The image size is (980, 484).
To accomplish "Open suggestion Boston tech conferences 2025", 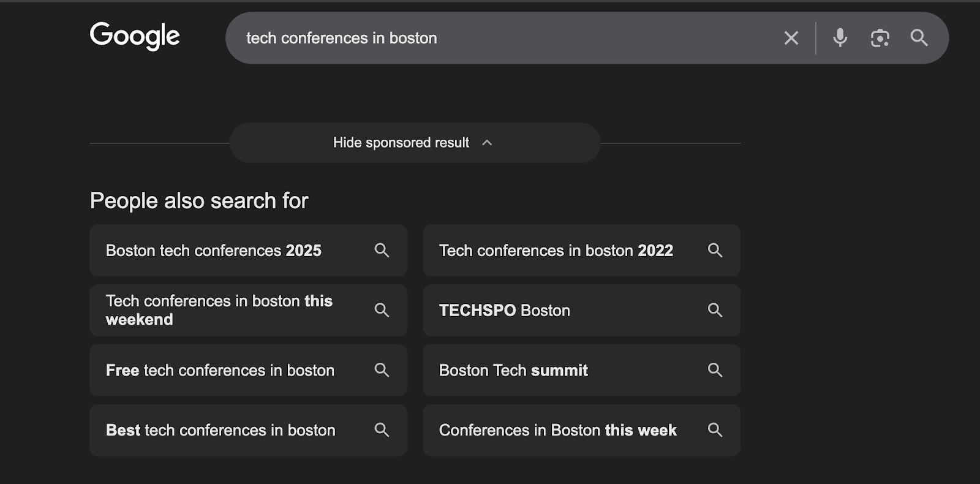I will (x=248, y=250).
